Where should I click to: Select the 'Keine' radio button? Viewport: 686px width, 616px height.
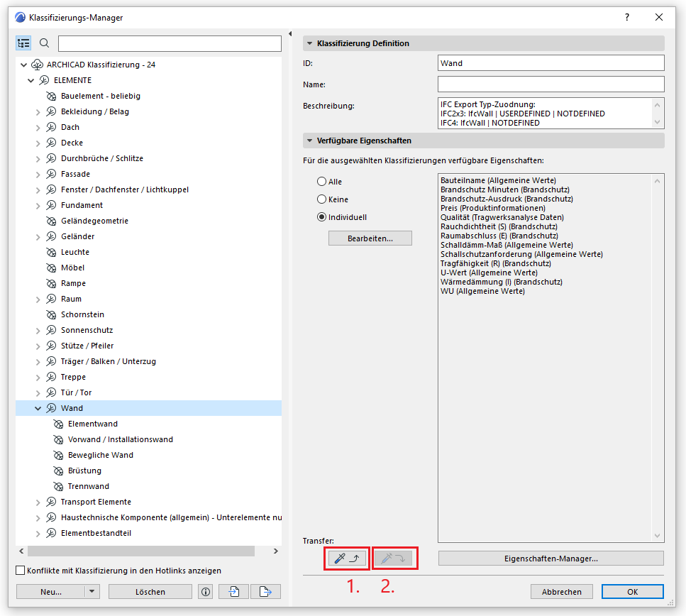pyautogui.click(x=322, y=199)
